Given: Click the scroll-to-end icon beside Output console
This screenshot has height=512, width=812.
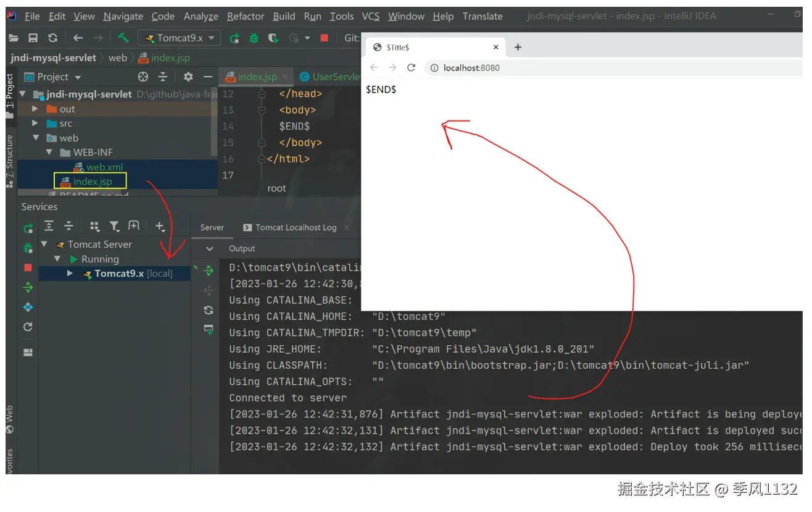Looking at the screenshot, I should (x=209, y=330).
